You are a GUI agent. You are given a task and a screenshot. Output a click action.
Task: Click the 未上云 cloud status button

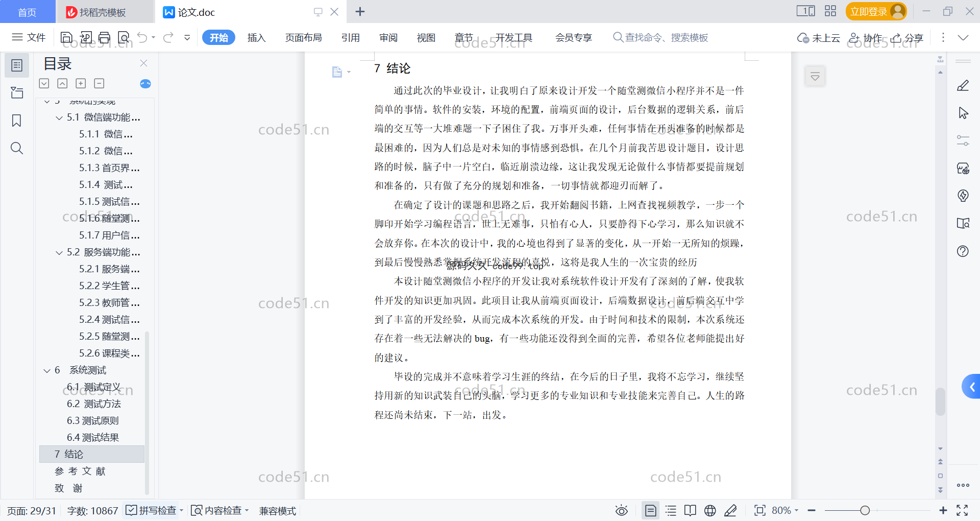coord(819,38)
